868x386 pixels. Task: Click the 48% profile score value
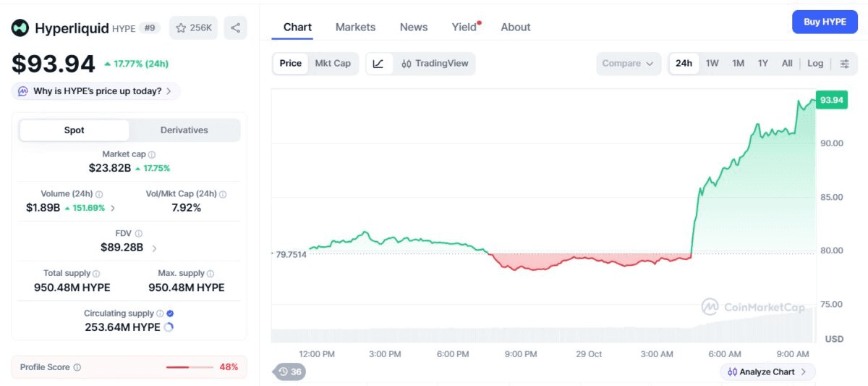pos(229,367)
